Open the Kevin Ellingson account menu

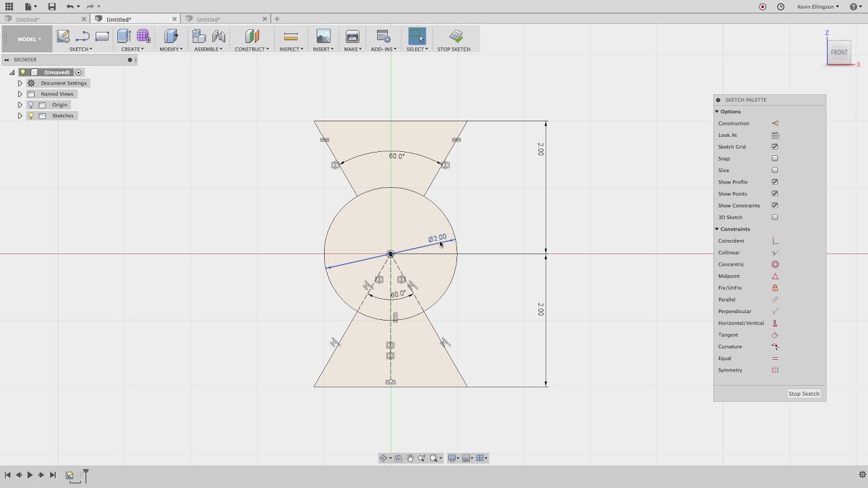click(818, 7)
